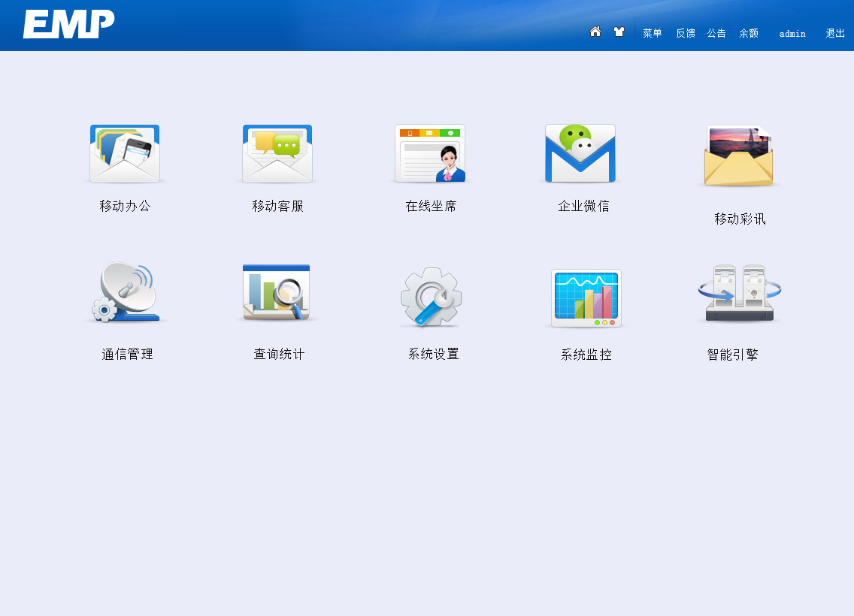The width and height of the screenshot is (854, 616).
Task: Click the EMP logo
Action: click(68, 24)
